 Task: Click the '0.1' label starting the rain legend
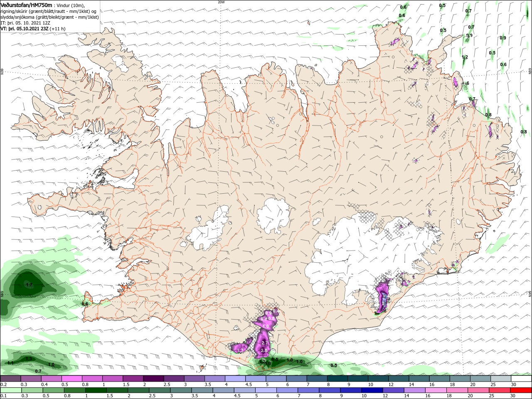pyautogui.click(x=4, y=396)
